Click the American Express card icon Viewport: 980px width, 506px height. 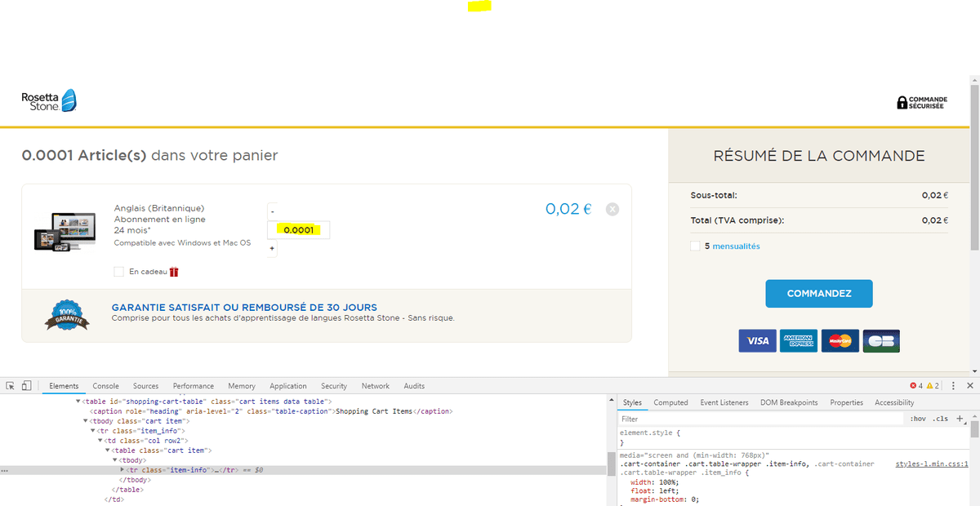(x=798, y=340)
